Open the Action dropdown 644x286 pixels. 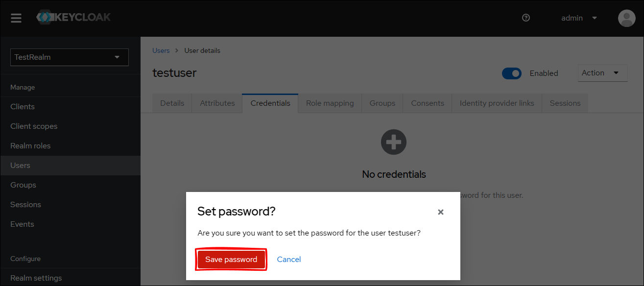pos(602,73)
